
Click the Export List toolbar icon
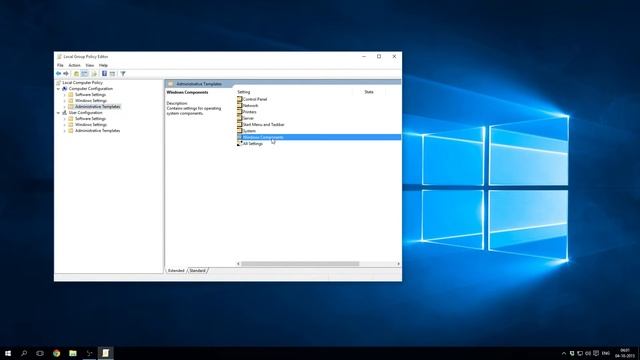94,73
